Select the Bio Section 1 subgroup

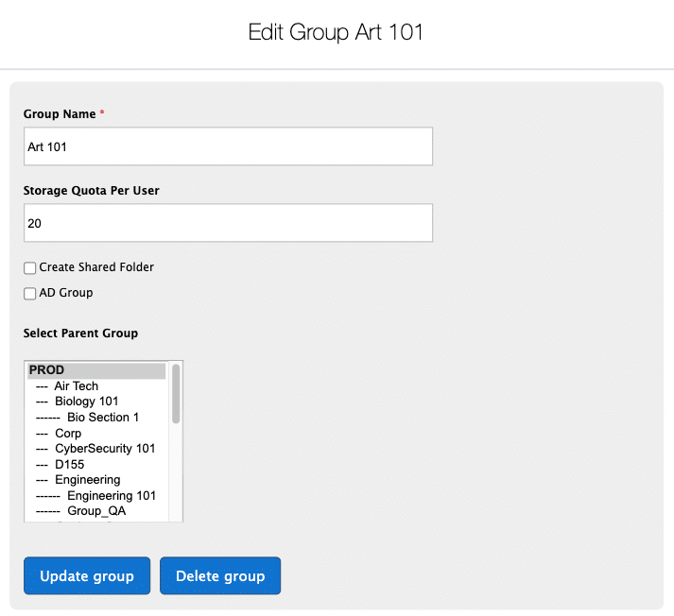click(x=102, y=418)
